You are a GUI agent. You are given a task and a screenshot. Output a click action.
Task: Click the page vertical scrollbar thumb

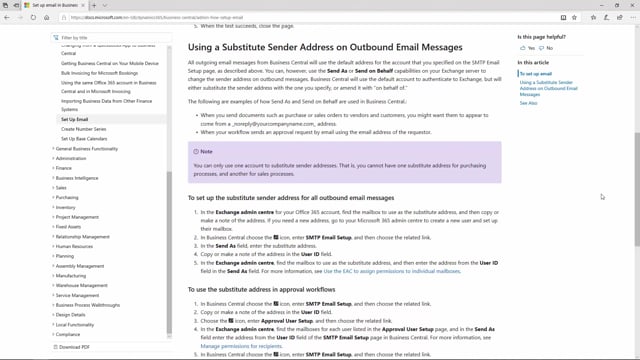[637, 189]
